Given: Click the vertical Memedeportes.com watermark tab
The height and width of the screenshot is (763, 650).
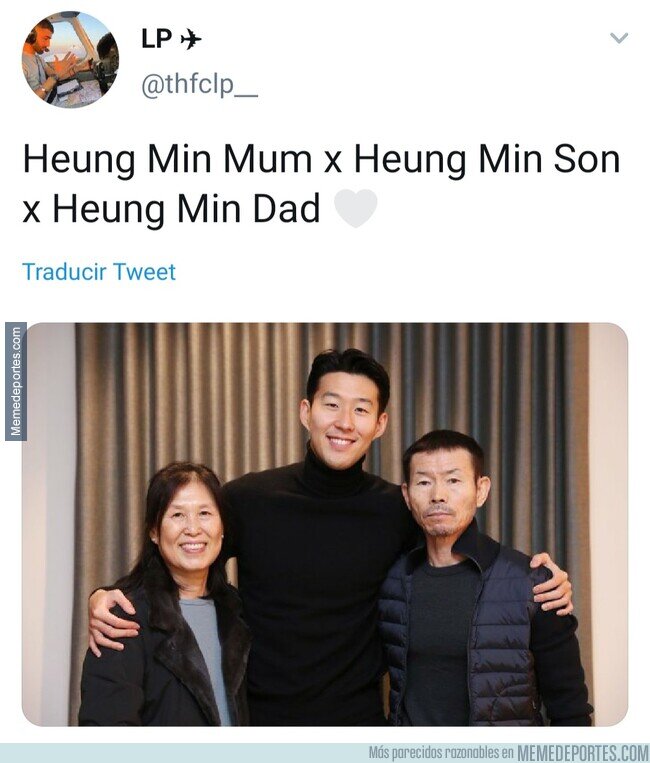Looking at the screenshot, I should pyautogui.click(x=16, y=382).
